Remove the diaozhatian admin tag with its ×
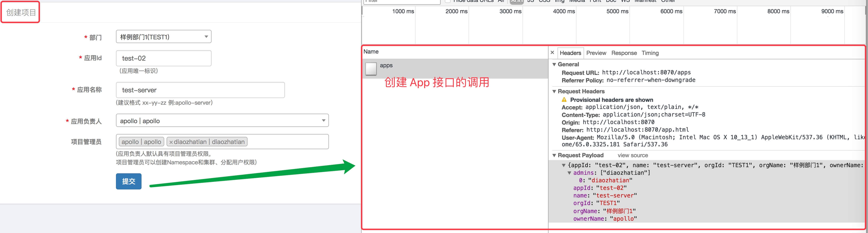 [x=171, y=142]
